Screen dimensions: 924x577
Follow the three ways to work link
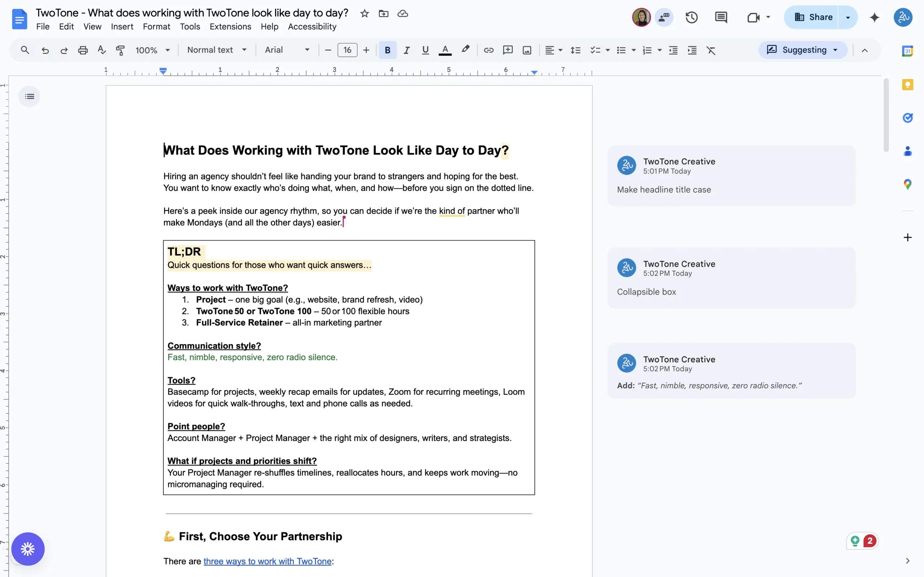[267, 561]
